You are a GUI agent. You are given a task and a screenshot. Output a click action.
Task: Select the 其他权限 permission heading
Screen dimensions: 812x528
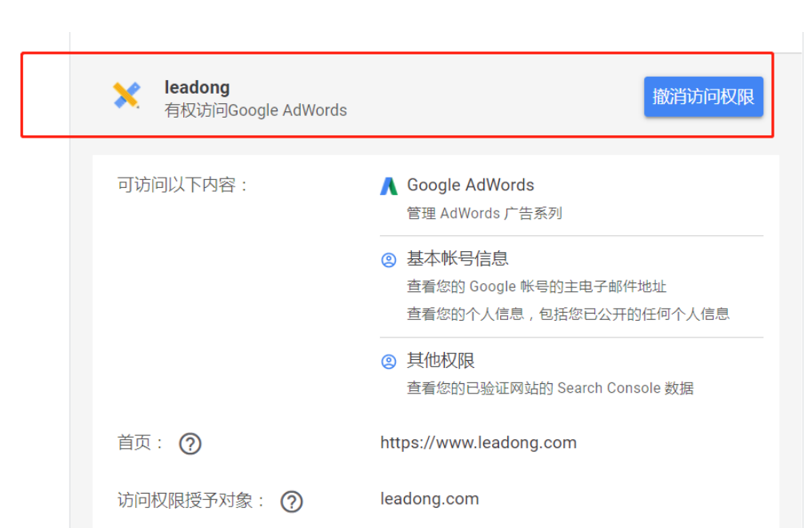click(441, 361)
